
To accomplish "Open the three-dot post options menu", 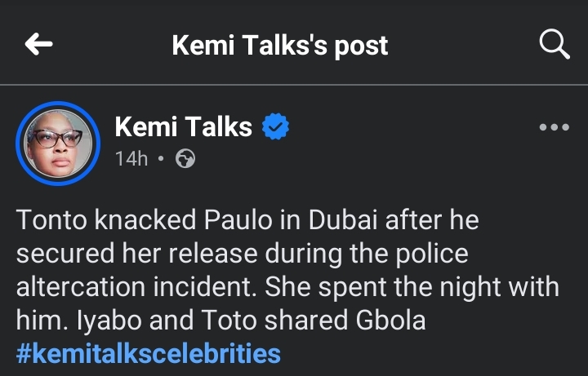I will tap(555, 127).
